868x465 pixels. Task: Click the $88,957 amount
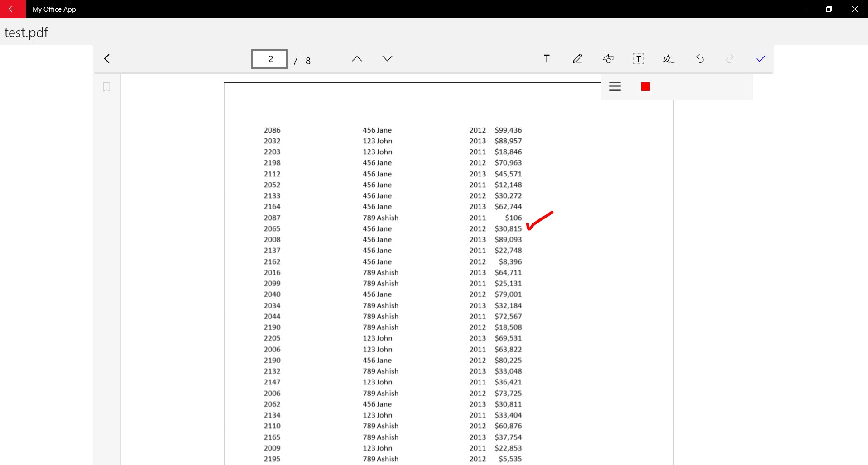coord(508,141)
